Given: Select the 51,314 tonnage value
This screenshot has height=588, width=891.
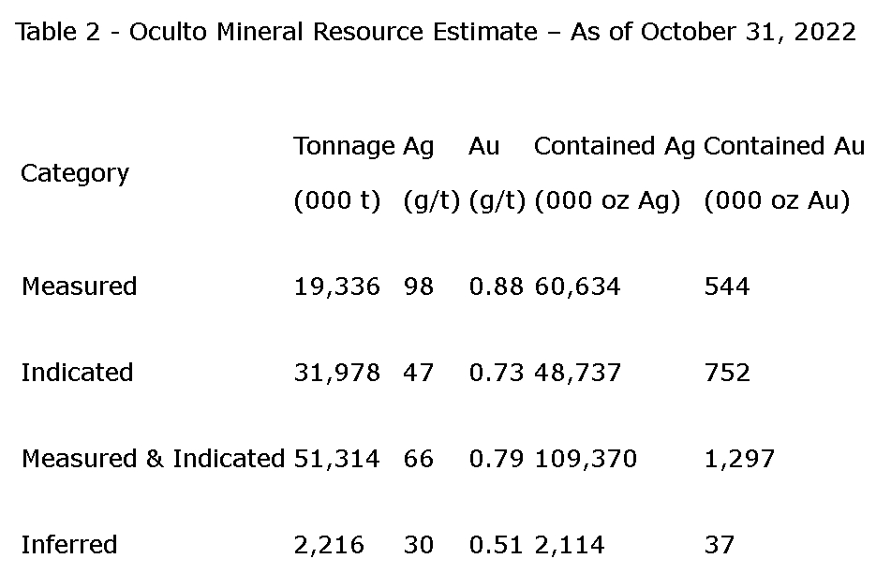Looking at the screenshot, I should point(336,459).
